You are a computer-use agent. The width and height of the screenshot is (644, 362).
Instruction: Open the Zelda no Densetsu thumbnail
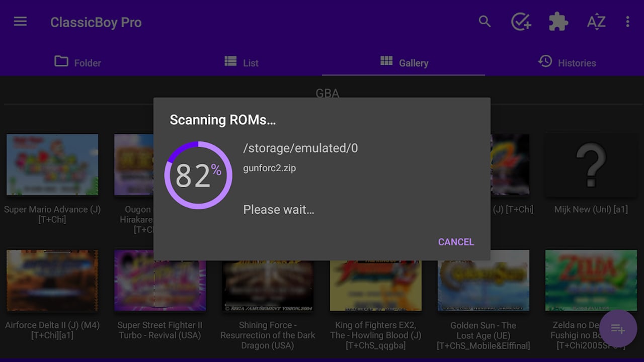pyautogui.click(x=591, y=281)
